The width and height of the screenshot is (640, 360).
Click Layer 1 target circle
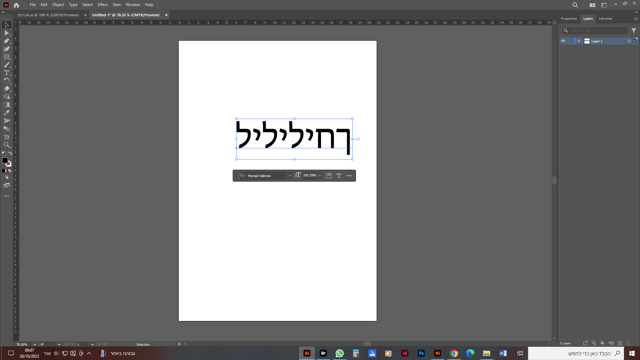click(629, 41)
